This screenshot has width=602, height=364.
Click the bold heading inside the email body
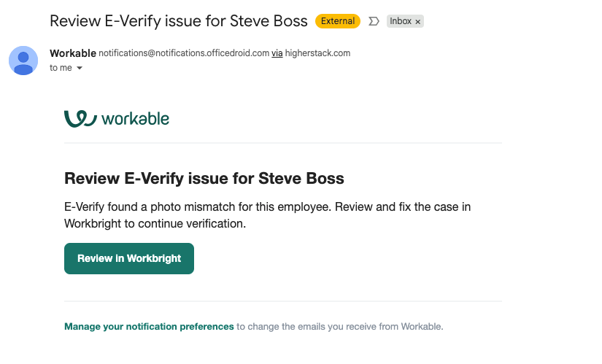[x=204, y=178]
